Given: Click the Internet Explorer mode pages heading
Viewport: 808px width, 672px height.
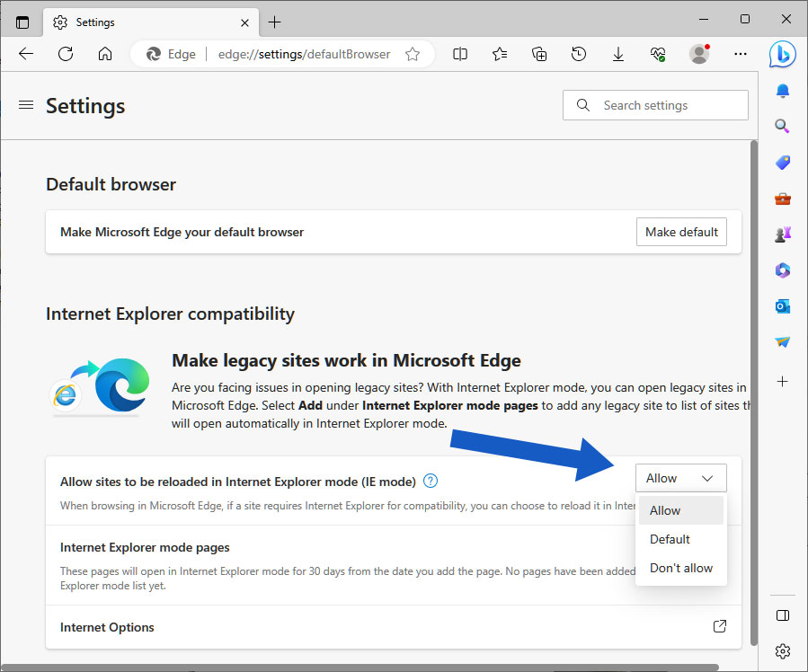Looking at the screenshot, I should point(145,547).
